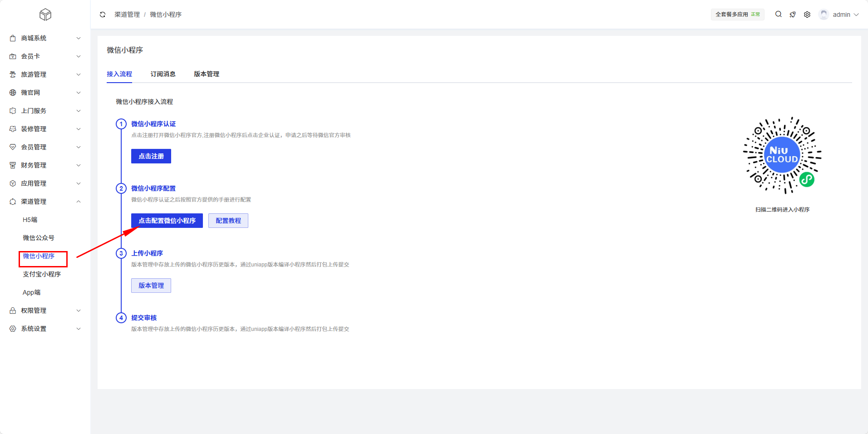
Task: Expand the 微官网 menu chevron
Action: [79, 93]
